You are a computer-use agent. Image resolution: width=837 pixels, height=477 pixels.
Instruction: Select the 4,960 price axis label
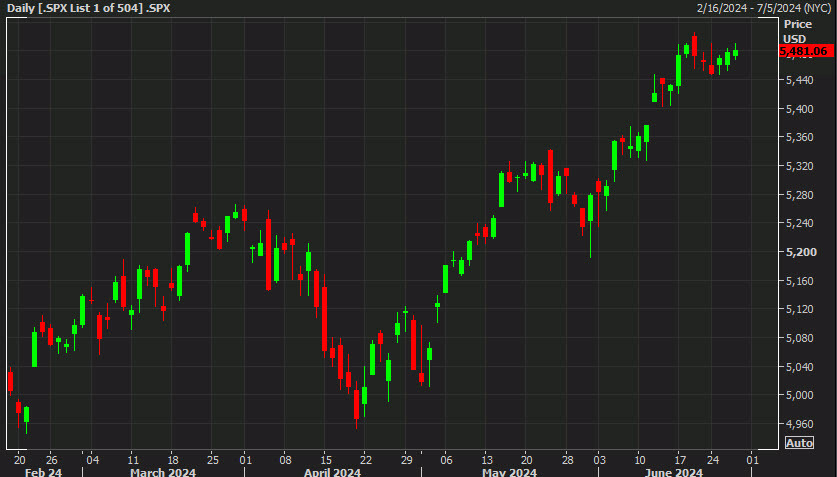point(800,424)
